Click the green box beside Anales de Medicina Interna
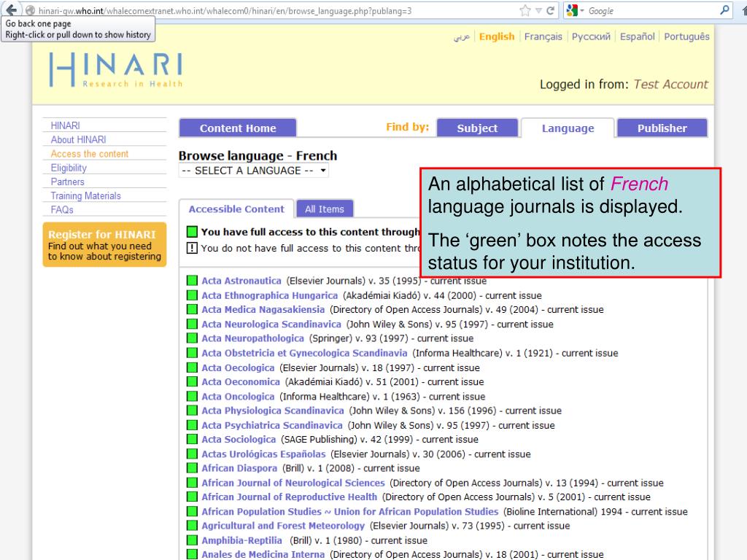Viewport: 747px width, 560px height. [192, 554]
